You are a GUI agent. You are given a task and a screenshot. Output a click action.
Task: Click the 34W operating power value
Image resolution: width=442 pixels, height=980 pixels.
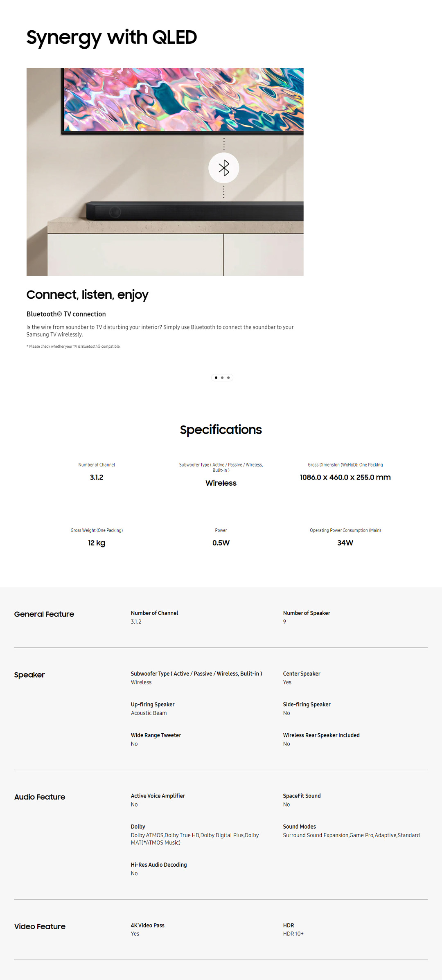click(x=345, y=543)
